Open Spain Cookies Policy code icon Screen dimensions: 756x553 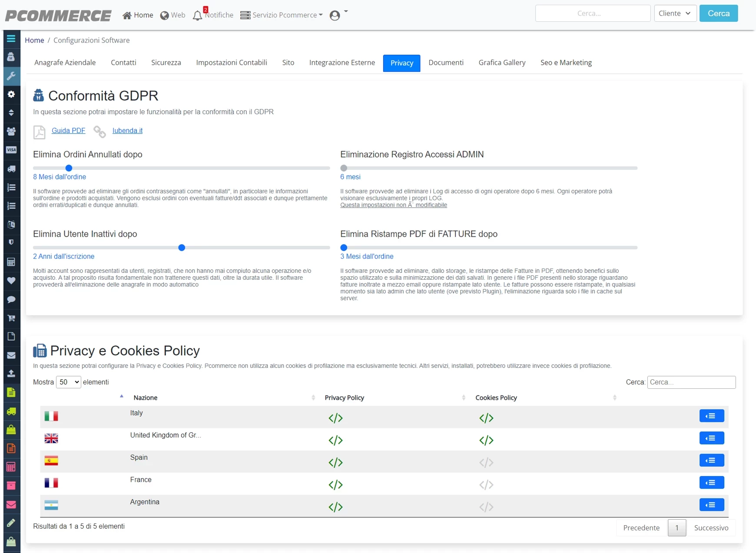click(486, 463)
